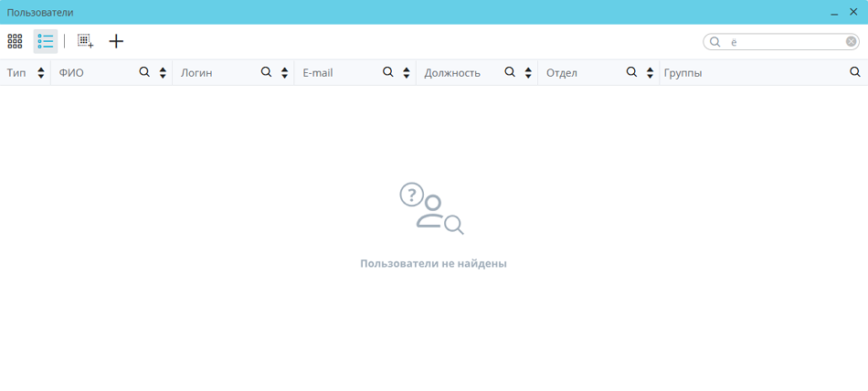
Task: Open search filter for Отдел column
Action: click(631, 72)
